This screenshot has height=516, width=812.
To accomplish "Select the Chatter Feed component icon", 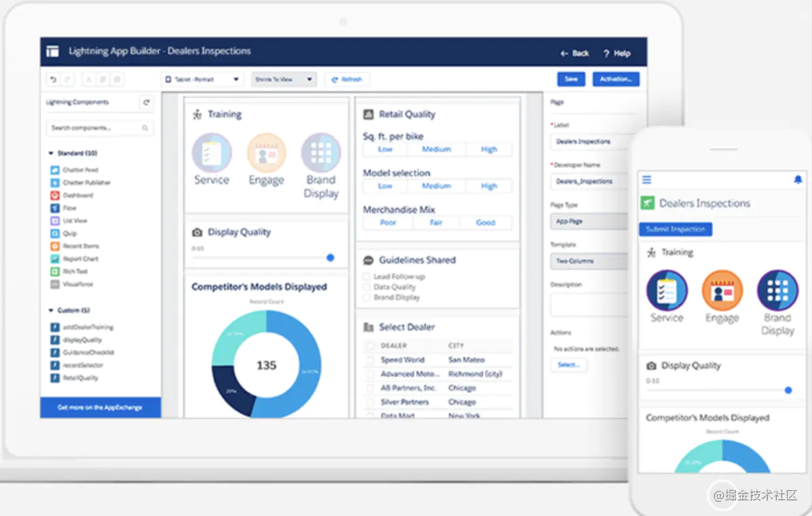I will pos(55,170).
